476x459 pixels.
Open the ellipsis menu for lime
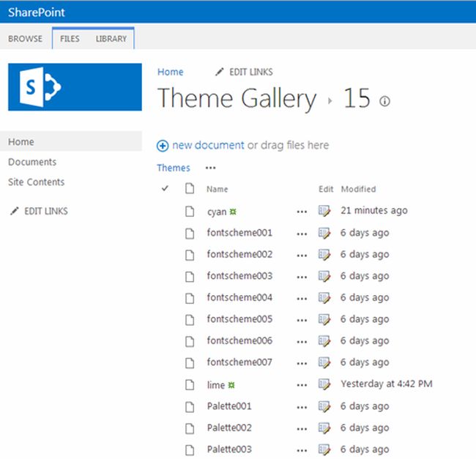coord(302,385)
